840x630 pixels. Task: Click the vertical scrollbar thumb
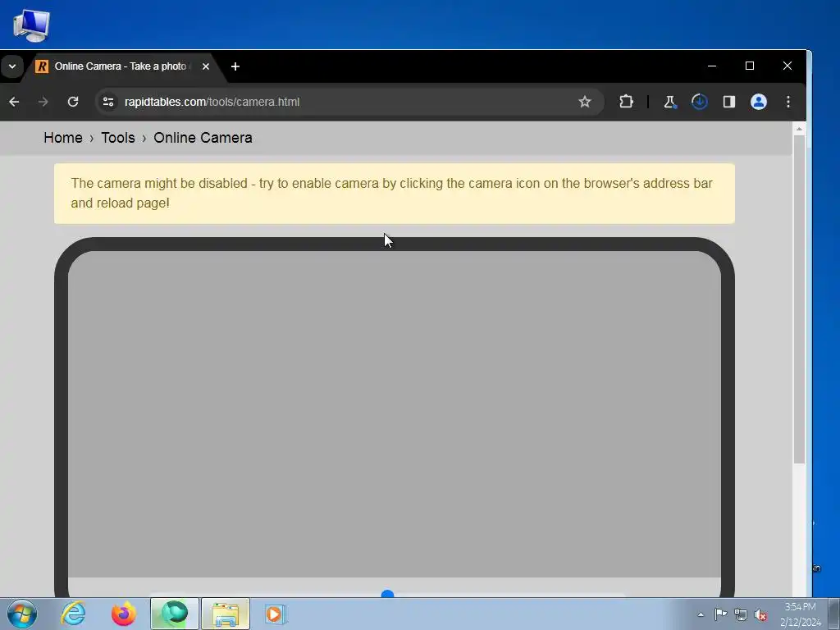click(x=799, y=300)
